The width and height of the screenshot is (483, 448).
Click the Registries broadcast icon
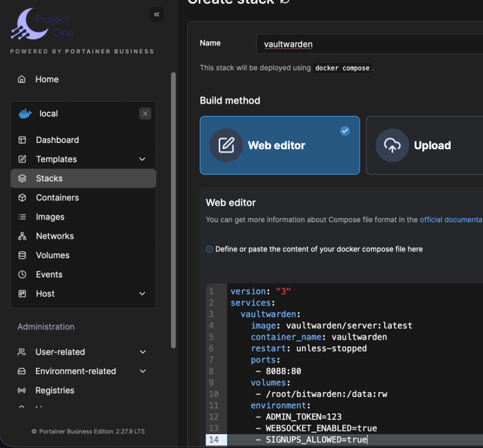[x=21, y=391]
